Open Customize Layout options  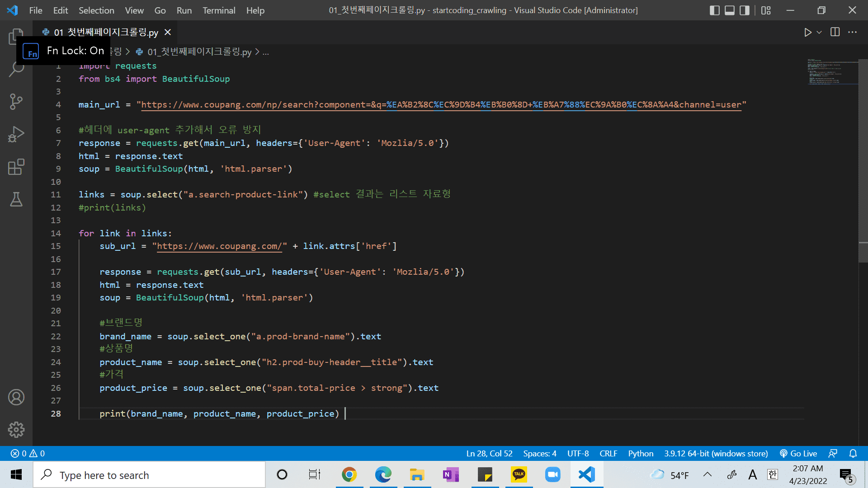pos(766,10)
